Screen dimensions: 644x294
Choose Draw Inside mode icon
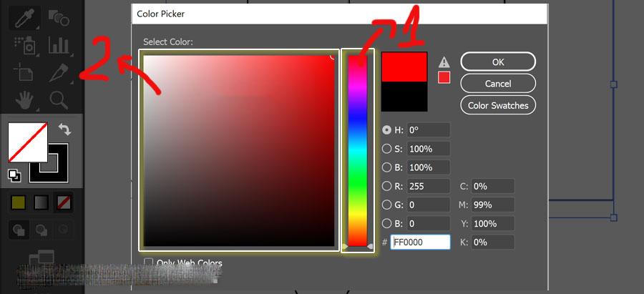63,230
